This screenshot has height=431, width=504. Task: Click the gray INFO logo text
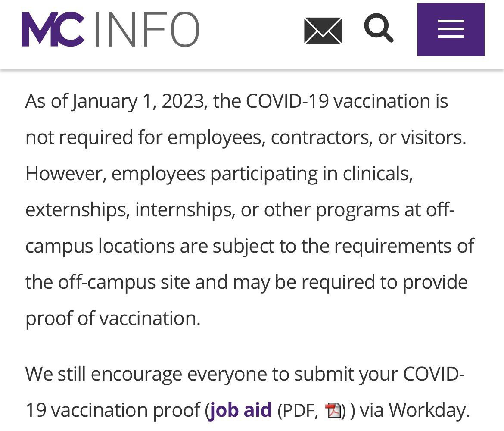[146, 29]
